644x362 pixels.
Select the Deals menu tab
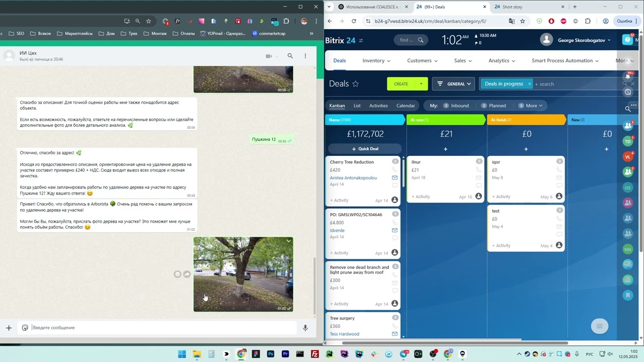pyautogui.click(x=340, y=61)
